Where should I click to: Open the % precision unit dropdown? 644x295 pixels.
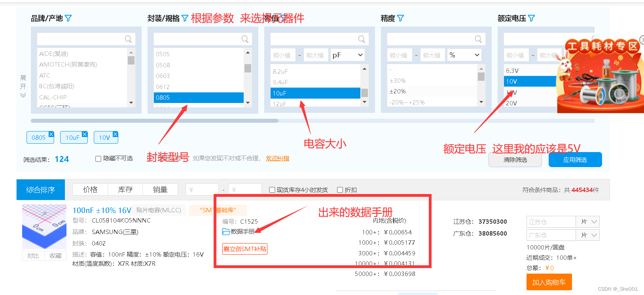pos(464,55)
